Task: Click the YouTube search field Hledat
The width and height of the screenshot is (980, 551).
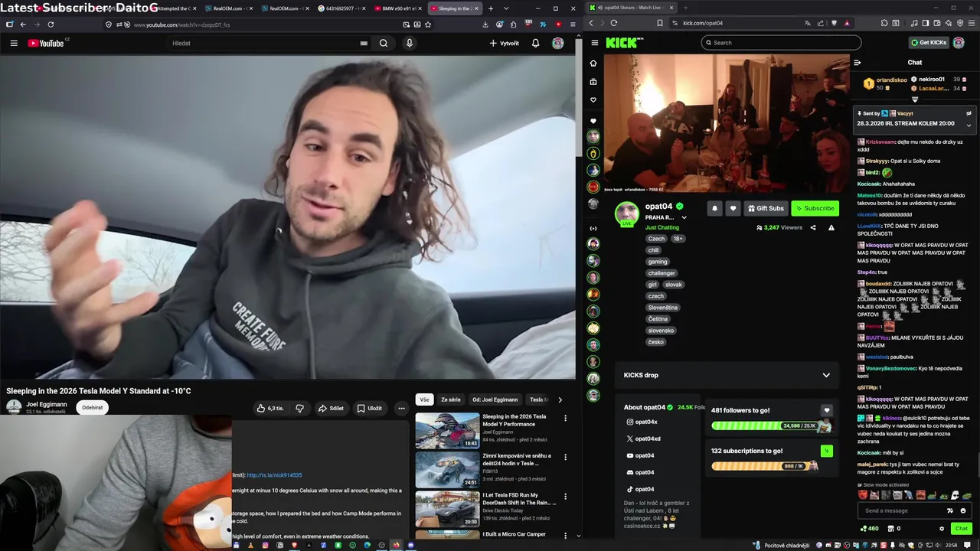Action: [264, 43]
